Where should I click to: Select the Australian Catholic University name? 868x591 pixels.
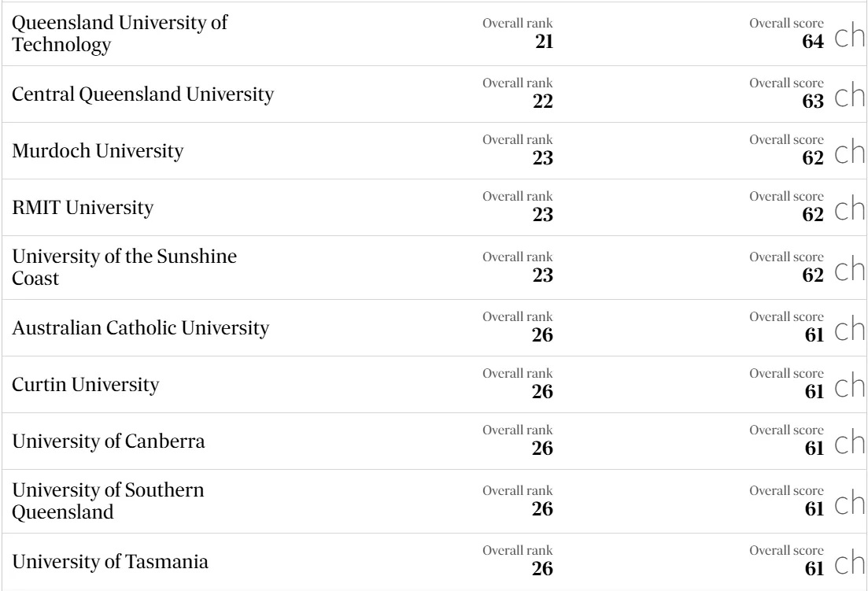pos(141,328)
